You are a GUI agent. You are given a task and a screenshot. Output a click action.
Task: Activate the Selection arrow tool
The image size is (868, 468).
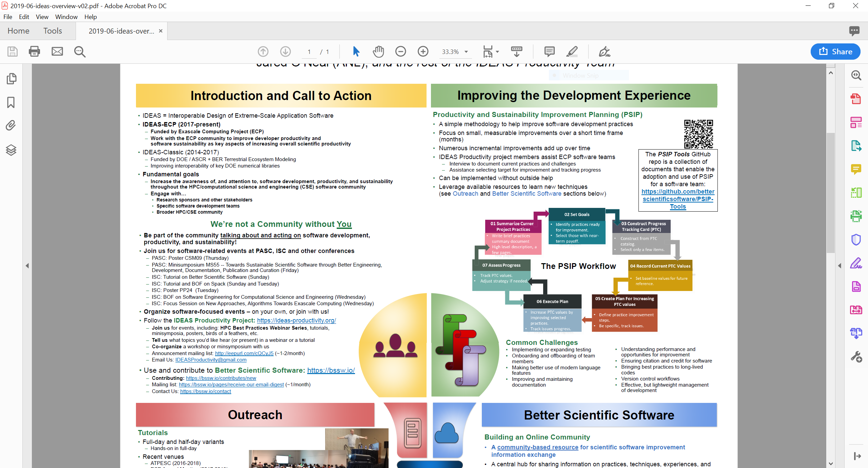[356, 52]
